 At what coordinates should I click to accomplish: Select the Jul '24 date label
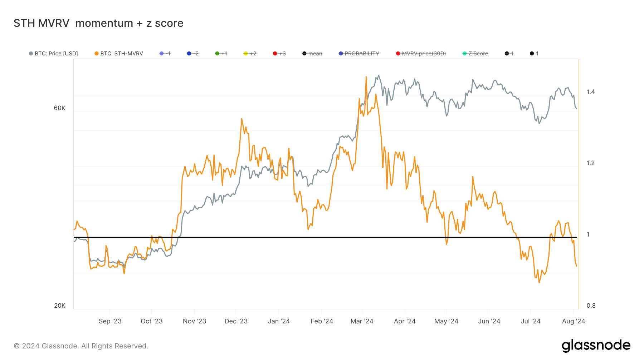coord(531,321)
